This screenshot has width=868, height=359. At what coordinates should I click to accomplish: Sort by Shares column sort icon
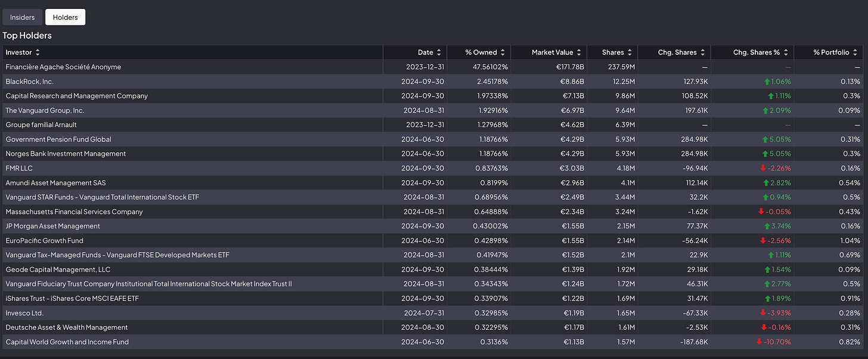[630, 52]
